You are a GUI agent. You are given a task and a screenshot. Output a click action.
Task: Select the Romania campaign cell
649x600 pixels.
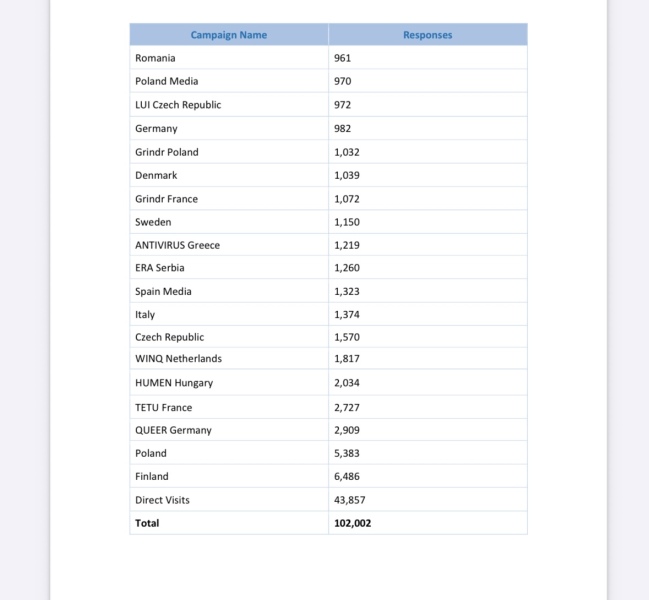tap(155, 58)
